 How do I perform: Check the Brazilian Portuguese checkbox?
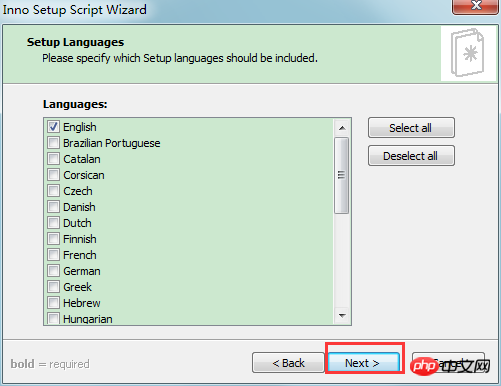[53, 143]
